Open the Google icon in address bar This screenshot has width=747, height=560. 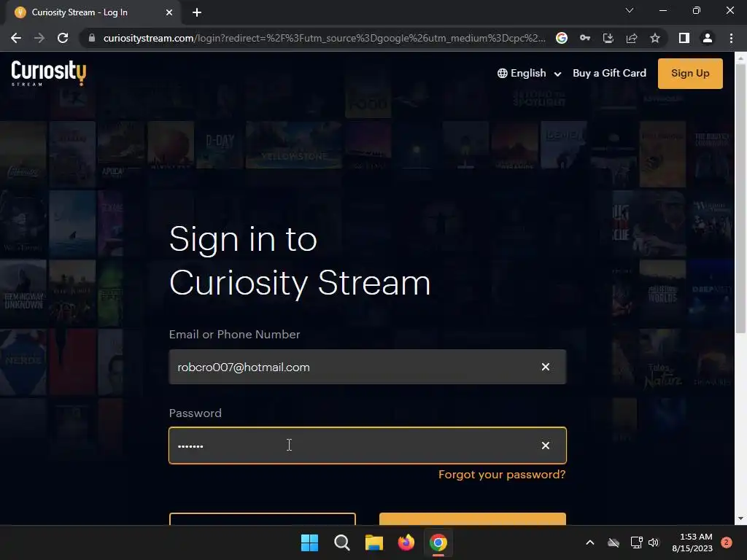(x=562, y=38)
